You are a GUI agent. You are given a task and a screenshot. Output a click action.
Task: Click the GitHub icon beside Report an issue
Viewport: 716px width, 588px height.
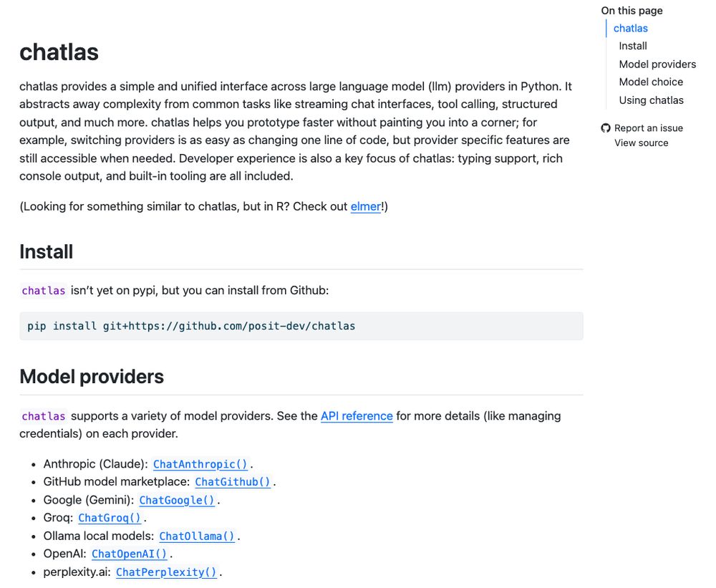[x=606, y=128]
